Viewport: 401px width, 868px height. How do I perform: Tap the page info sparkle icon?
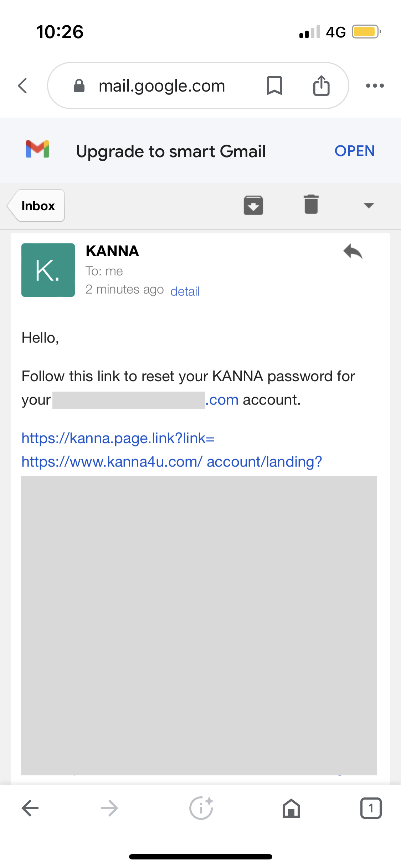(201, 808)
